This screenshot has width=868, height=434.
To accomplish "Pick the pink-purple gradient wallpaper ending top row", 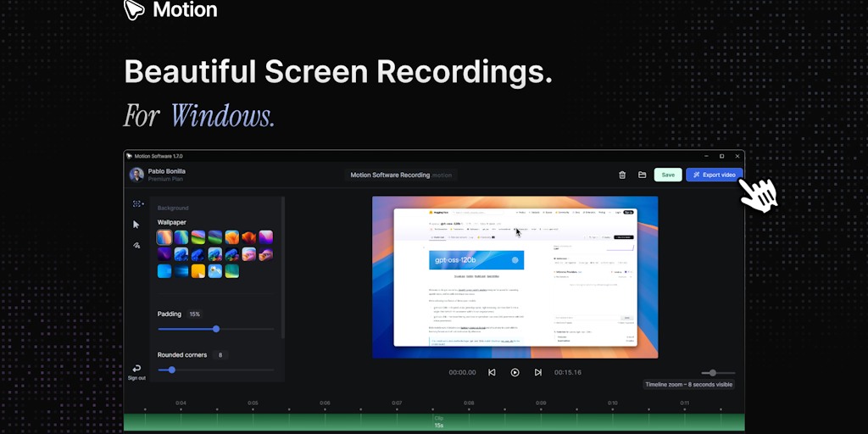I will pyautogui.click(x=265, y=237).
